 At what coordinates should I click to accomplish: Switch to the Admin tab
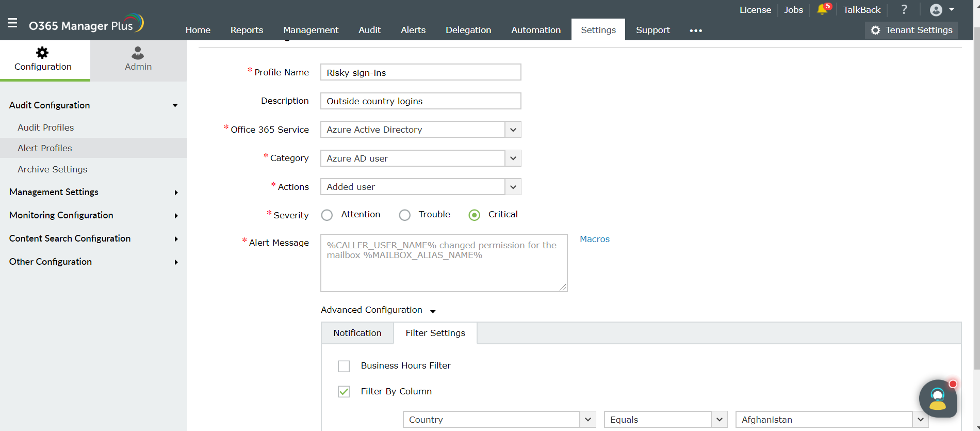(x=138, y=60)
